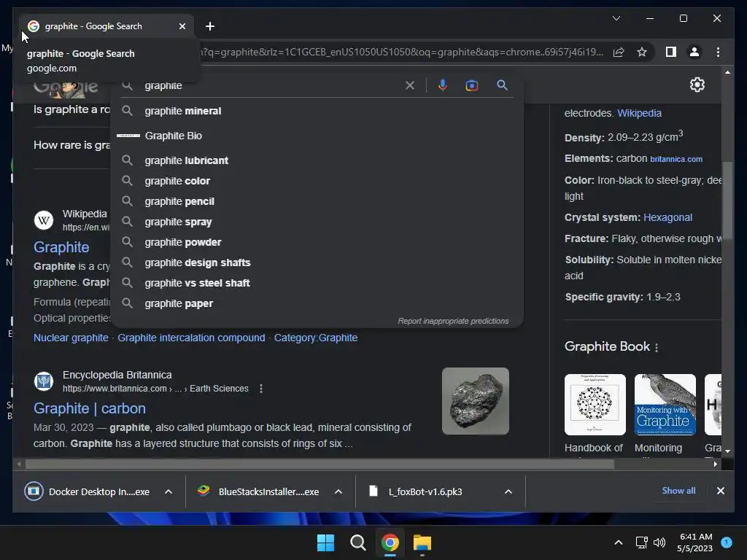
Task: Open Wikipedia link in knowledge panel
Action: pyautogui.click(x=639, y=113)
